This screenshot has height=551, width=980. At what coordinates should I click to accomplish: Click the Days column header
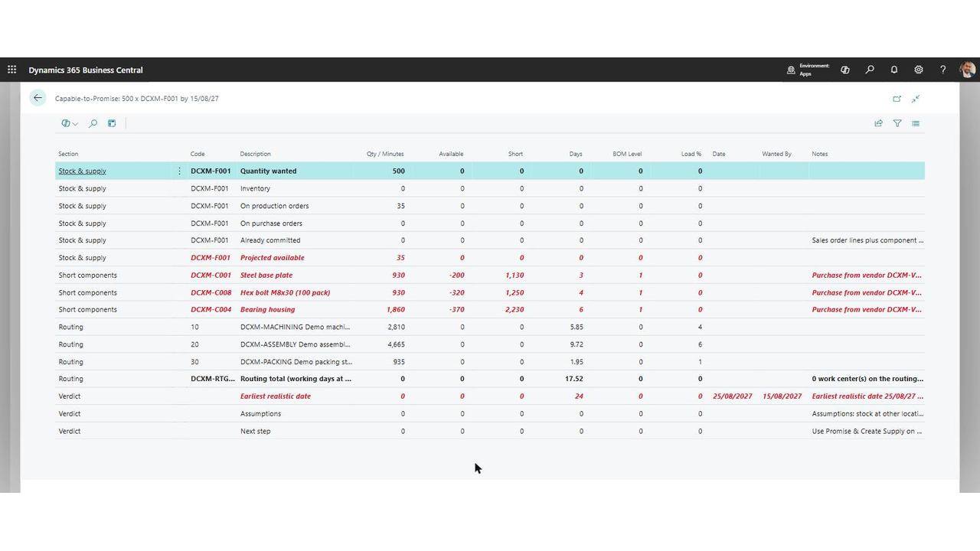tap(576, 154)
